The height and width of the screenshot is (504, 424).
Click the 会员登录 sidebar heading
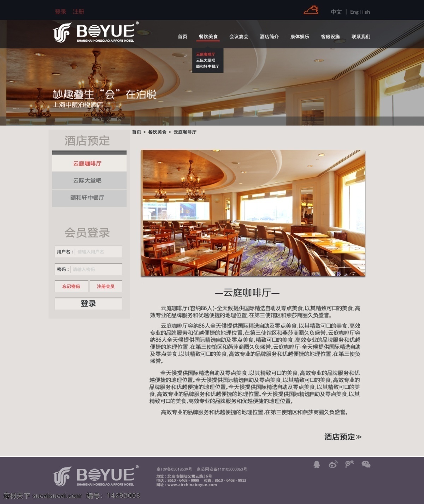coord(87,233)
